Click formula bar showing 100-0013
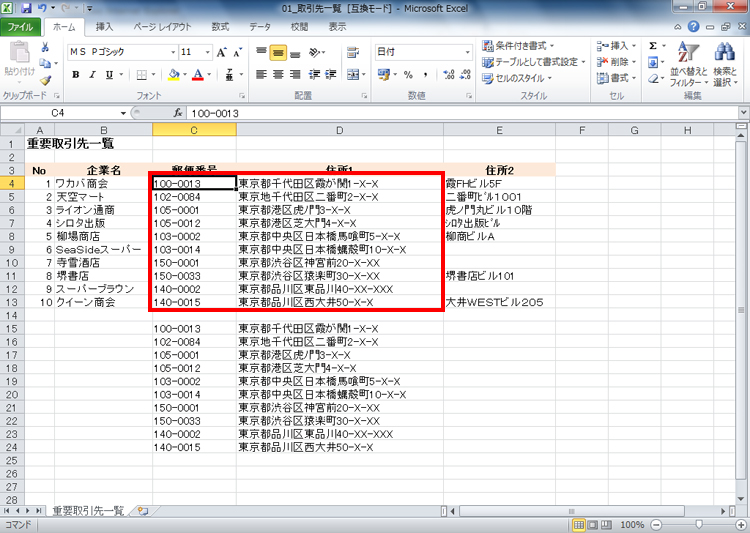The width and height of the screenshot is (750, 533). pyautogui.click(x=462, y=113)
